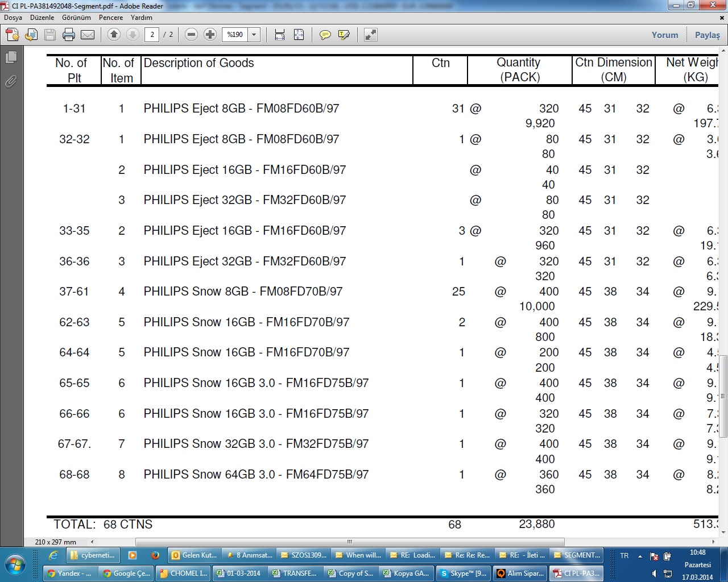Click the page size 210 x 297 mm
The width and height of the screenshot is (728, 582).
(x=56, y=542)
